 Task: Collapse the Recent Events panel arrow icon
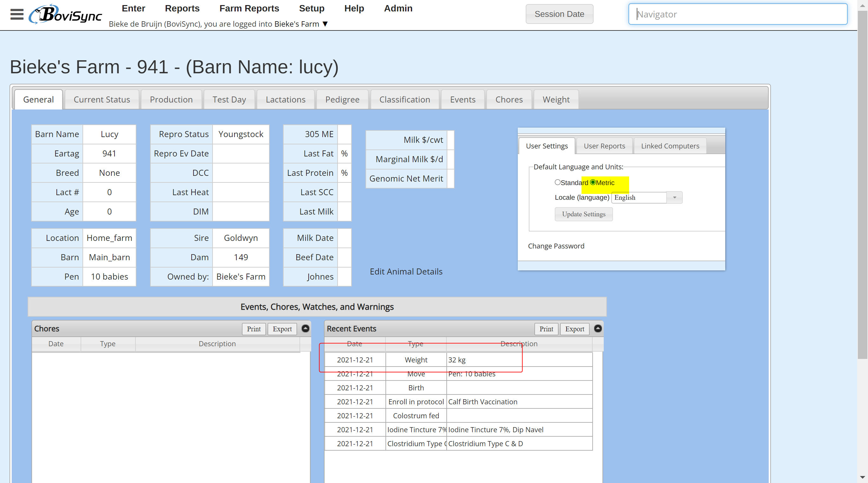tap(598, 329)
